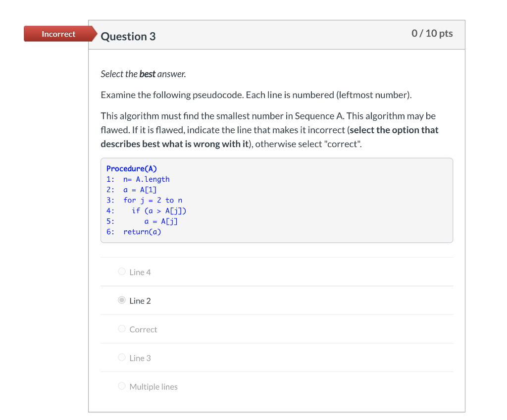Image resolution: width=507 pixels, height=420 pixels.
Task: Click the bold 'select the option that' text
Action: pos(394,130)
